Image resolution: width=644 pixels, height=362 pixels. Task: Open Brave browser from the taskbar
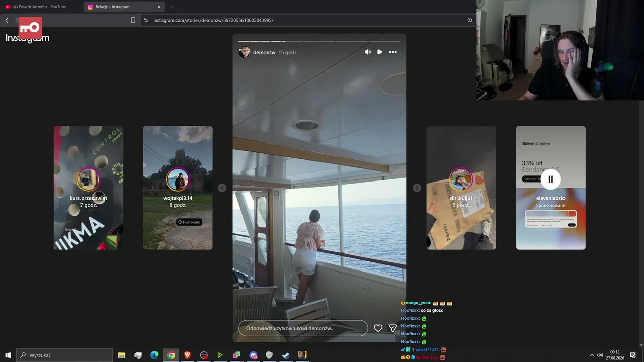pos(187,355)
